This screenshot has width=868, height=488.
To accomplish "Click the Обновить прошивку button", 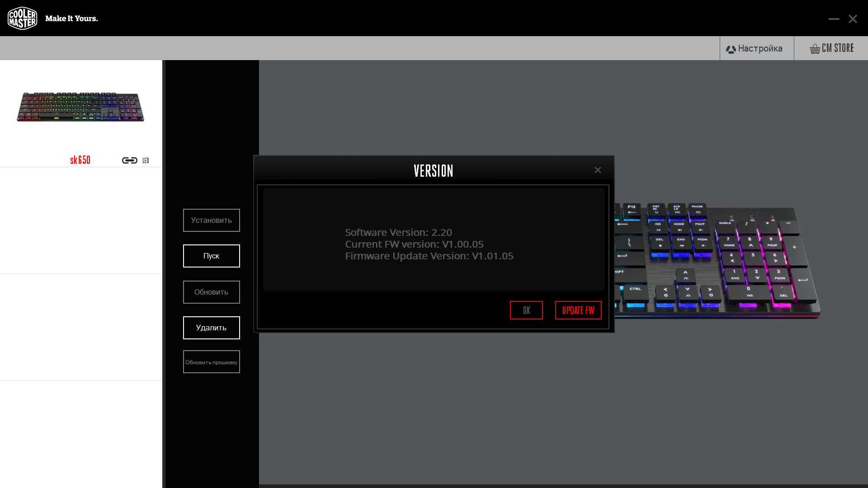I will click(x=211, y=362).
